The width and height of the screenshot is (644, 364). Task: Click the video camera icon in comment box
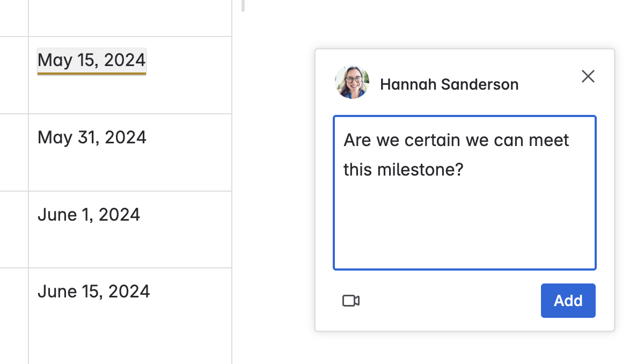351,301
